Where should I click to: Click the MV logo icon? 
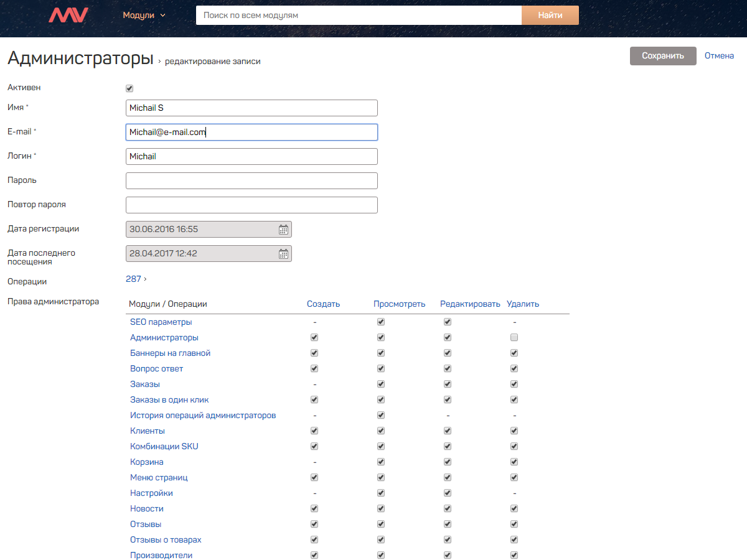tap(68, 15)
